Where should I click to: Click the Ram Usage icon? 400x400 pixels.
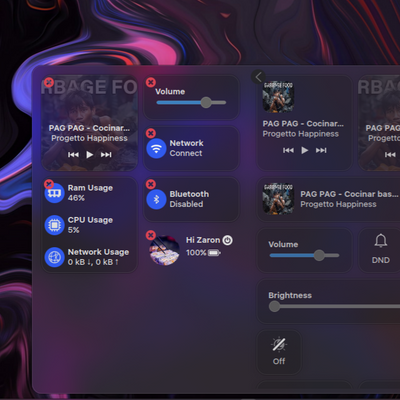click(54, 193)
